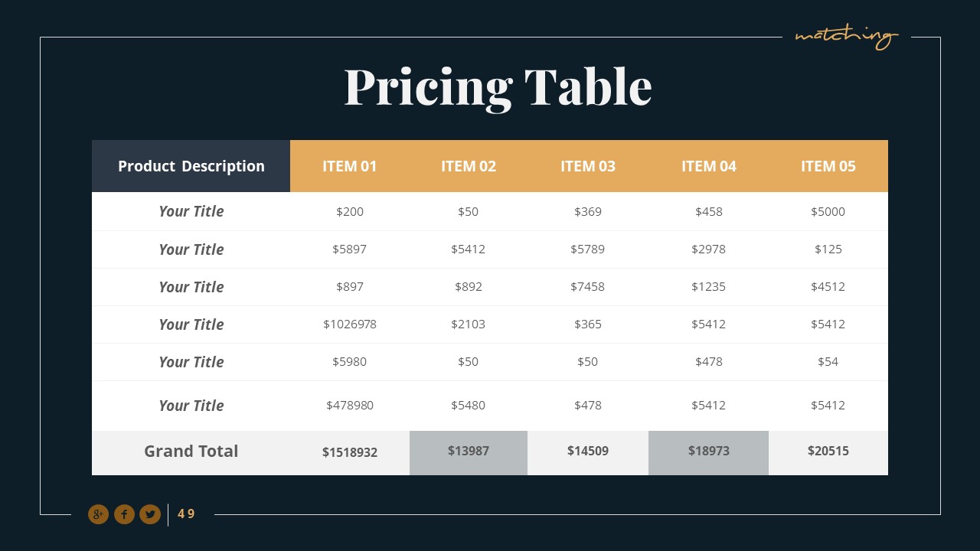This screenshot has width=980, height=551.
Task: Click the Google Plus icon
Action: pyautogui.click(x=98, y=514)
